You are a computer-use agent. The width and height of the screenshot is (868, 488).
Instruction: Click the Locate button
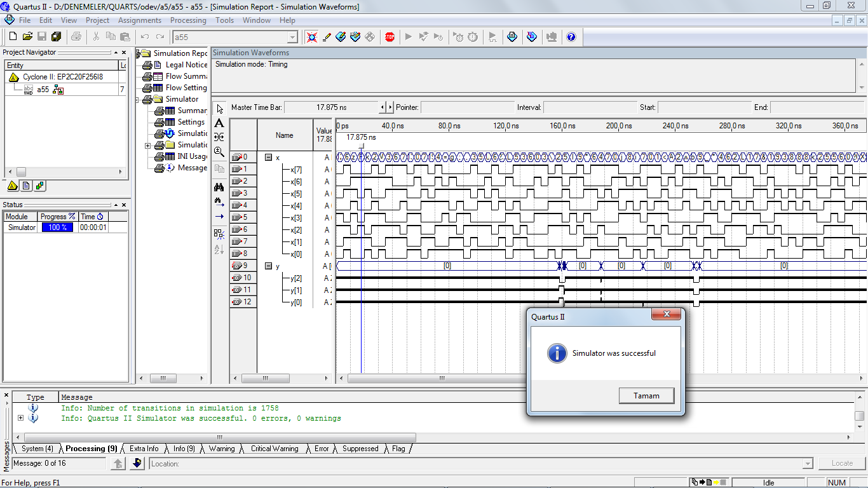click(x=842, y=463)
